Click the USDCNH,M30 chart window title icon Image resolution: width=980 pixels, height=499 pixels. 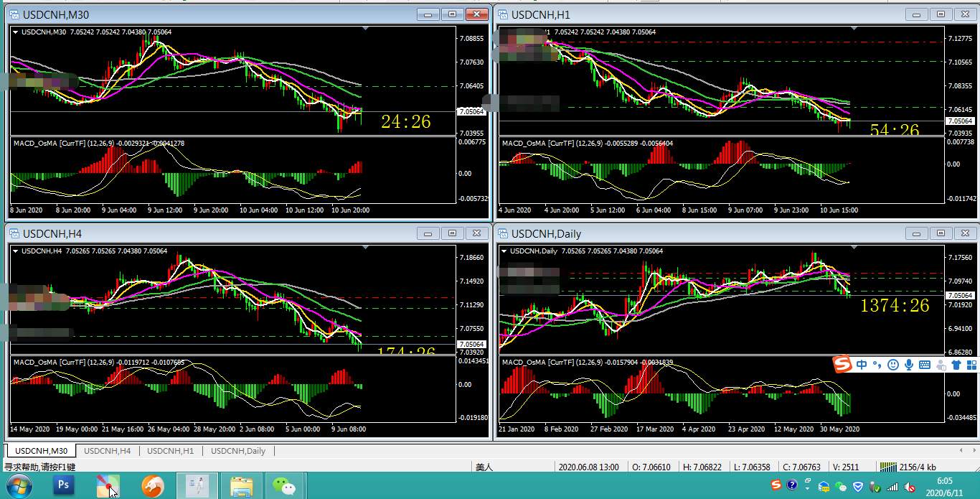(x=14, y=14)
